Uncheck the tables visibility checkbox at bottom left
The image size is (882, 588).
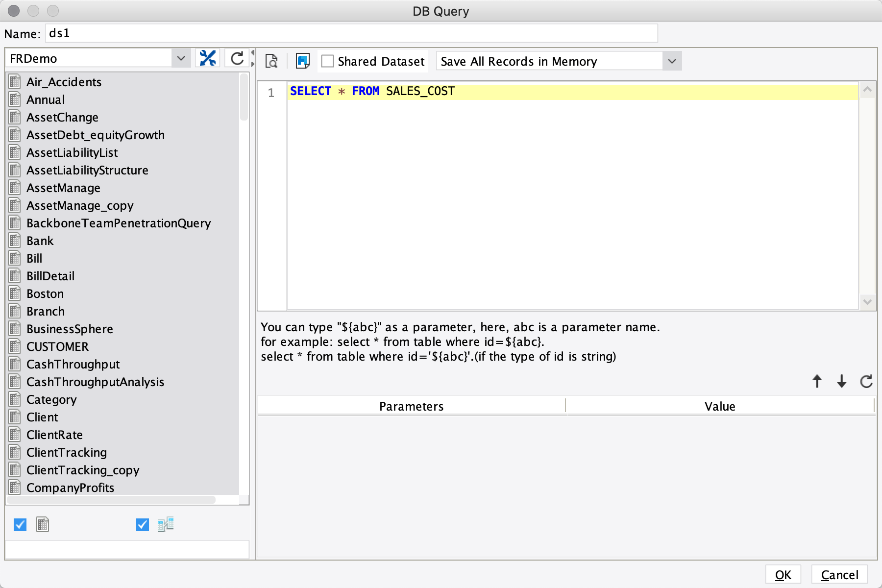20,524
